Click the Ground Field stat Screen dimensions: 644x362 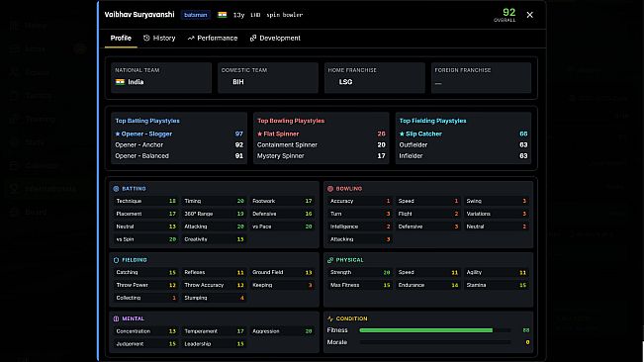282,273
